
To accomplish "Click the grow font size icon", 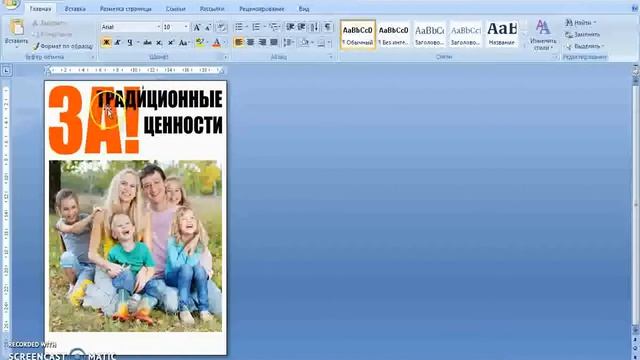I will pyautogui.click(x=197, y=27).
